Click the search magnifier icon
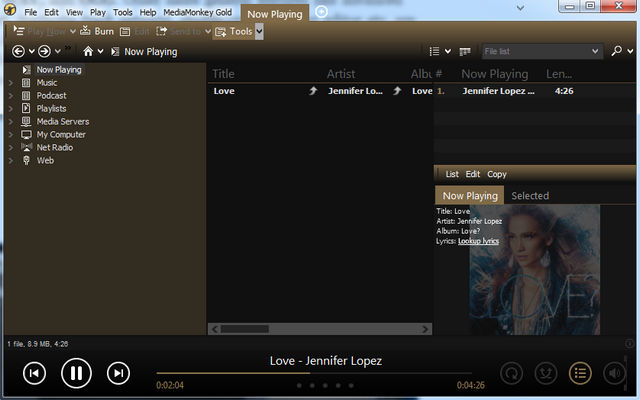The image size is (640, 400). point(616,51)
